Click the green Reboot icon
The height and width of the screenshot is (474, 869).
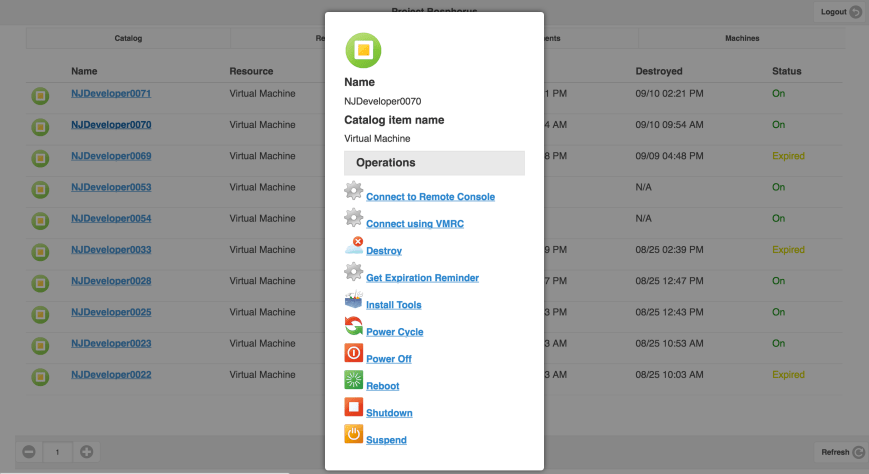point(353,380)
